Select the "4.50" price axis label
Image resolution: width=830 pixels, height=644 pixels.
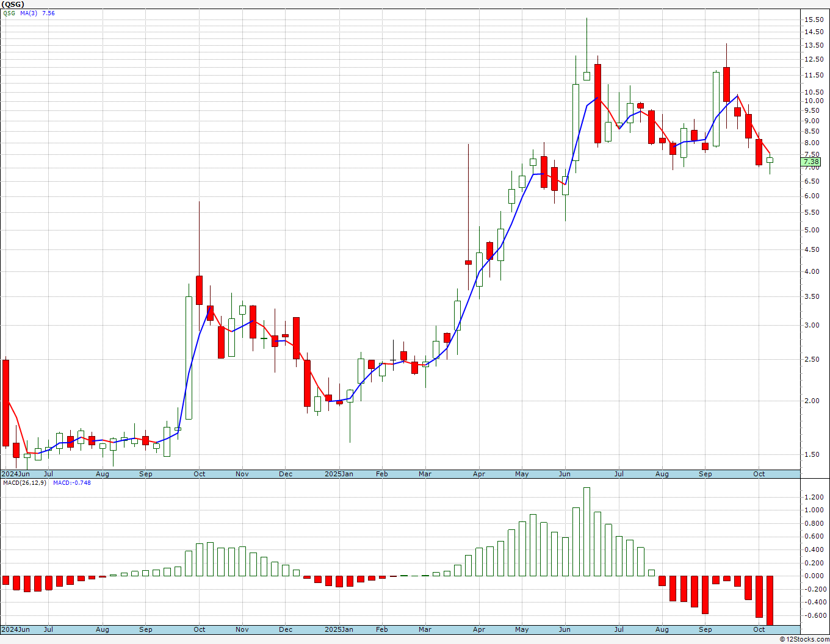click(x=814, y=249)
